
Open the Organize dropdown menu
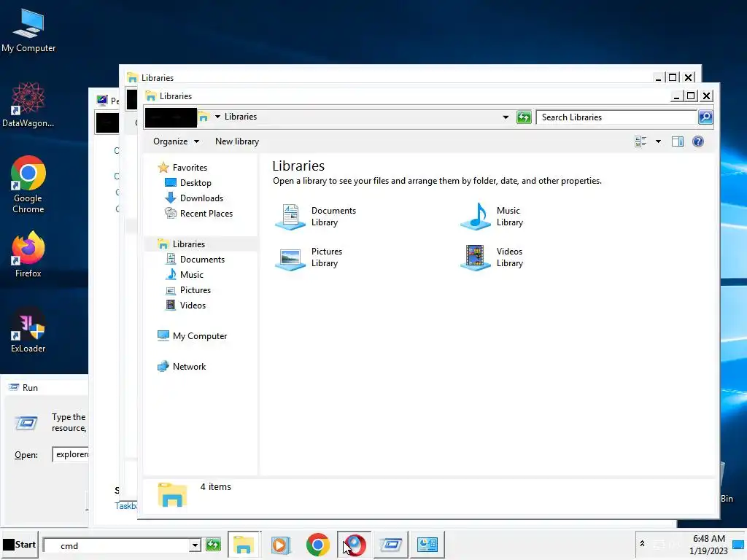[176, 141]
